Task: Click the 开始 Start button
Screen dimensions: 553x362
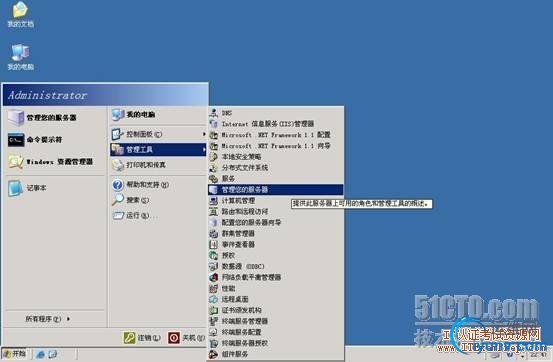Action: point(14,354)
